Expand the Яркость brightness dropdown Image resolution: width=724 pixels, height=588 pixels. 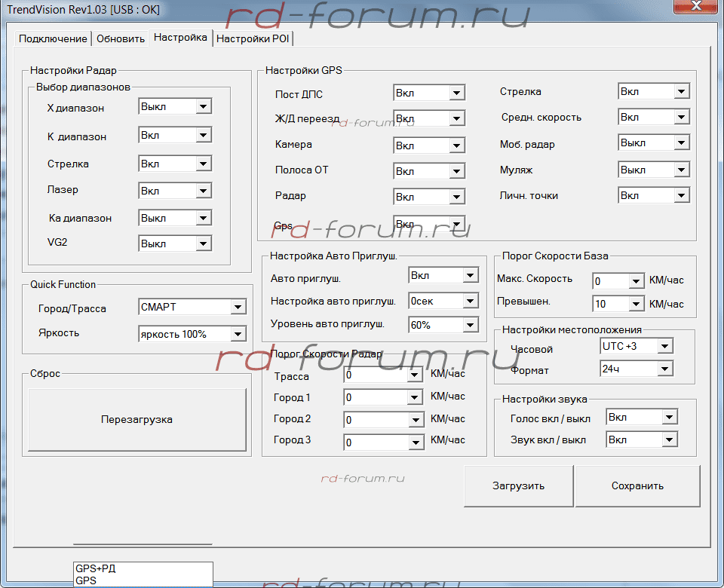click(238, 334)
